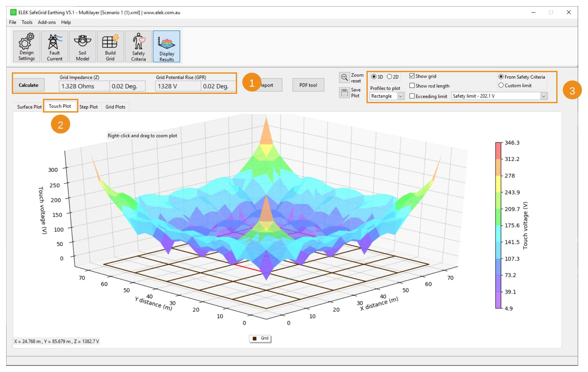Image resolution: width=588 pixels, height=372 pixels.
Task: Click the Zoom reset icon
Action: [x=344, y=77]
